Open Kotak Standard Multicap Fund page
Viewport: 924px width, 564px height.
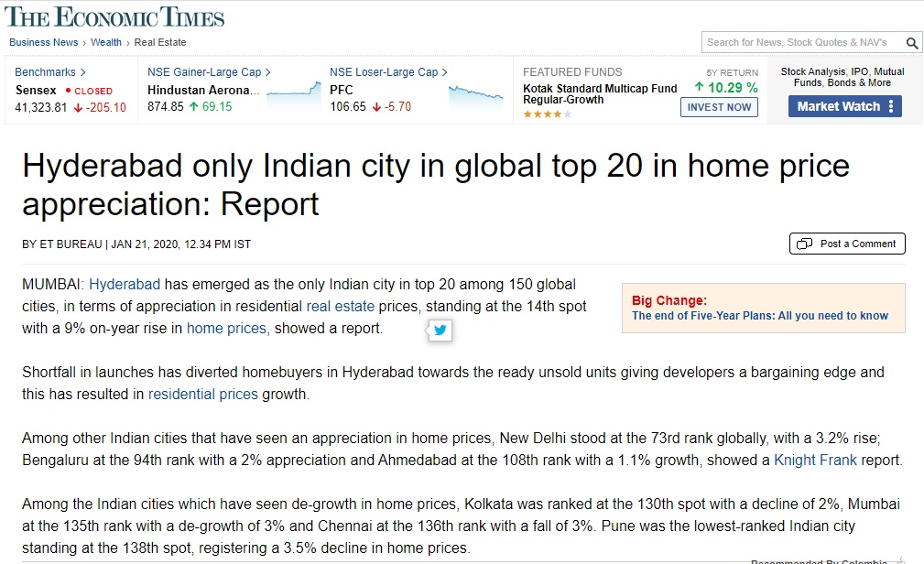pyautogui.click(x=600, y=93)
